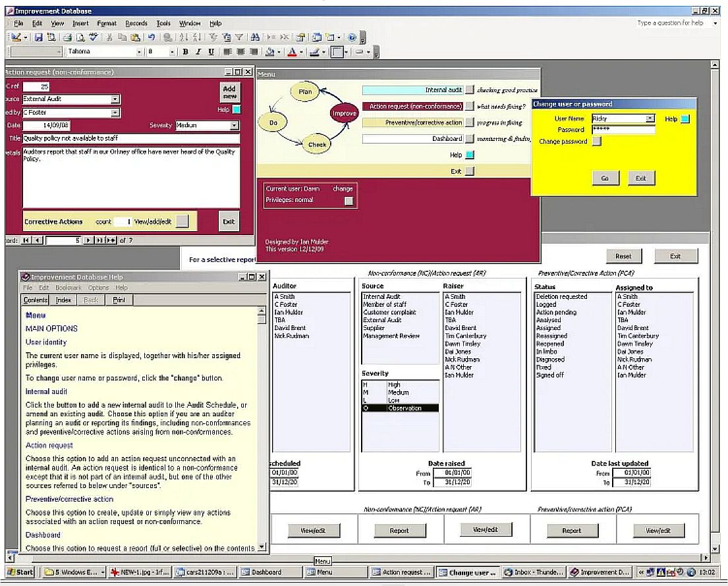Click the Reset button on Dashboard
The width and height of the screenshot is (728, 586).
click(x=623, y=256)
